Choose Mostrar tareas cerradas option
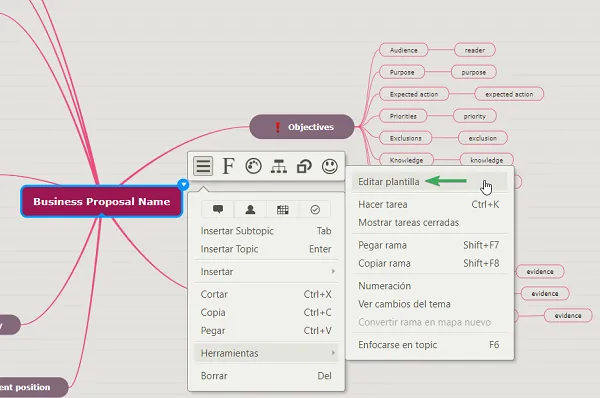The width and height of the screenshot is (600, 398). coord(429,222)
